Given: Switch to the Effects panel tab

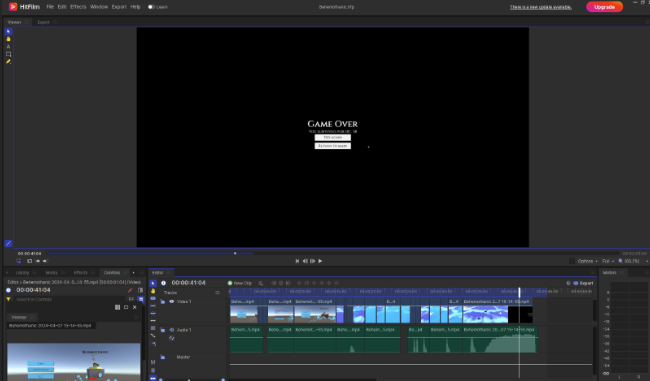Looking at the screenshot, I should pos(81,272).
